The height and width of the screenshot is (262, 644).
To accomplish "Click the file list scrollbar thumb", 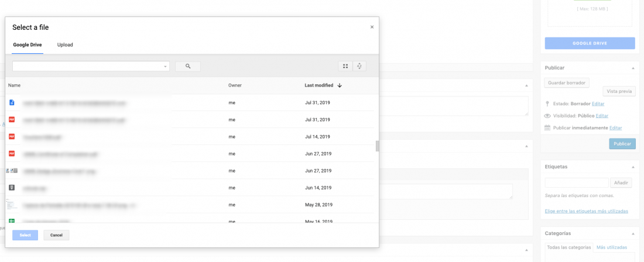I will point(377,146).
